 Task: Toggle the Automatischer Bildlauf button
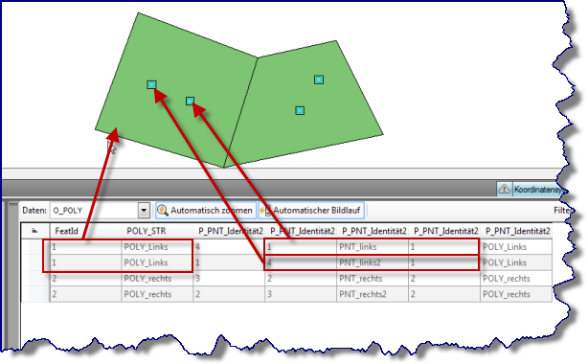click(311, 211)
